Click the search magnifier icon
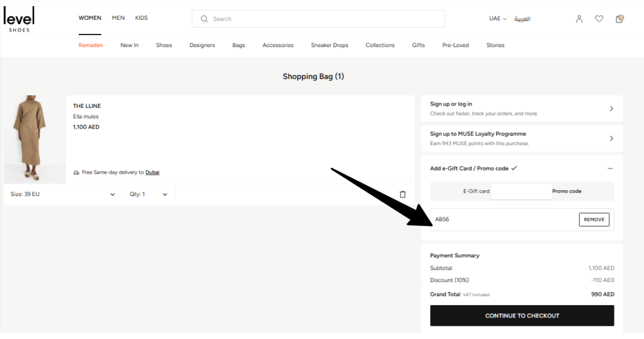Screen dimensions: 644x339 [x=204, y=19]
